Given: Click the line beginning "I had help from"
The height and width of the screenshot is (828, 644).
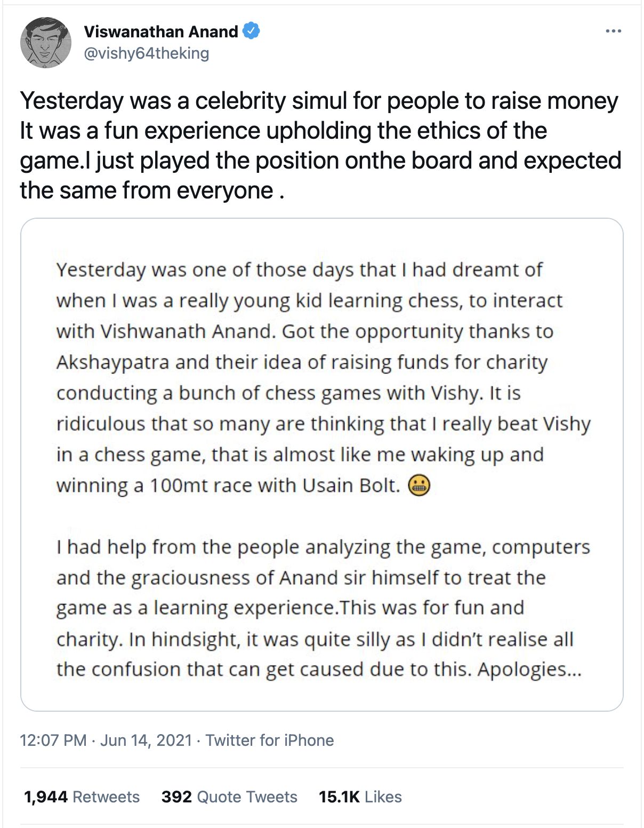Looking at the screenshot, I should pyautogui.click(x=323, y=547).
